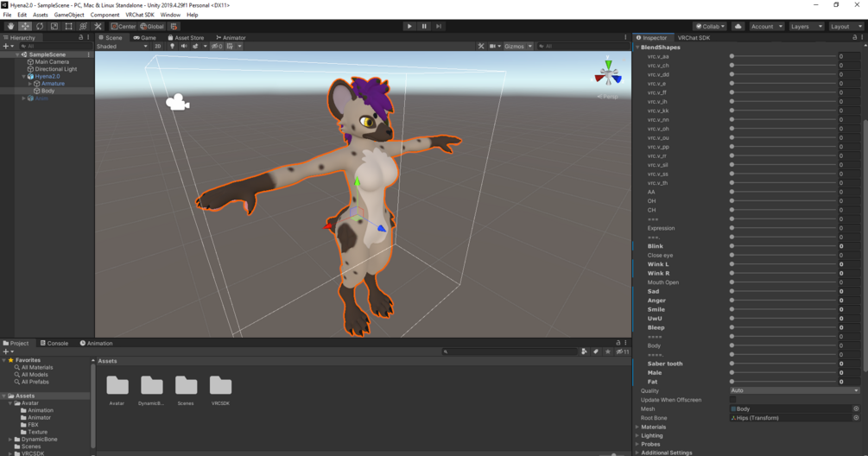Switch to the Console tab
This screenshot has width=868, height=456.
54,343
